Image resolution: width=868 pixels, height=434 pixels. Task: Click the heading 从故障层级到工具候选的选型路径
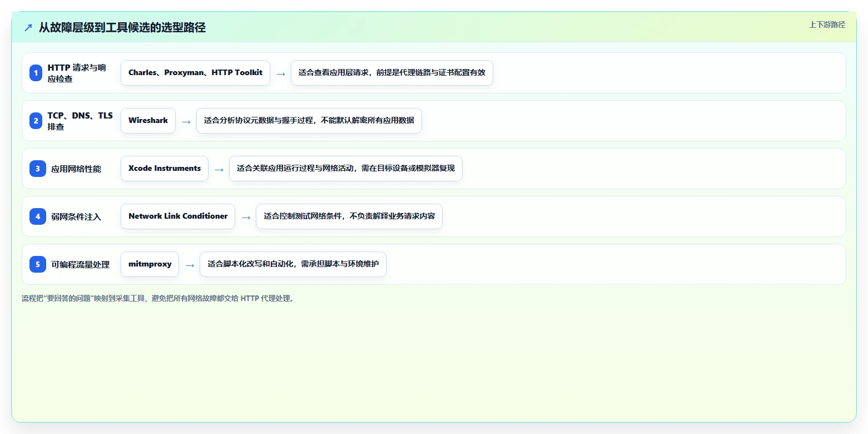click(122, 27)
